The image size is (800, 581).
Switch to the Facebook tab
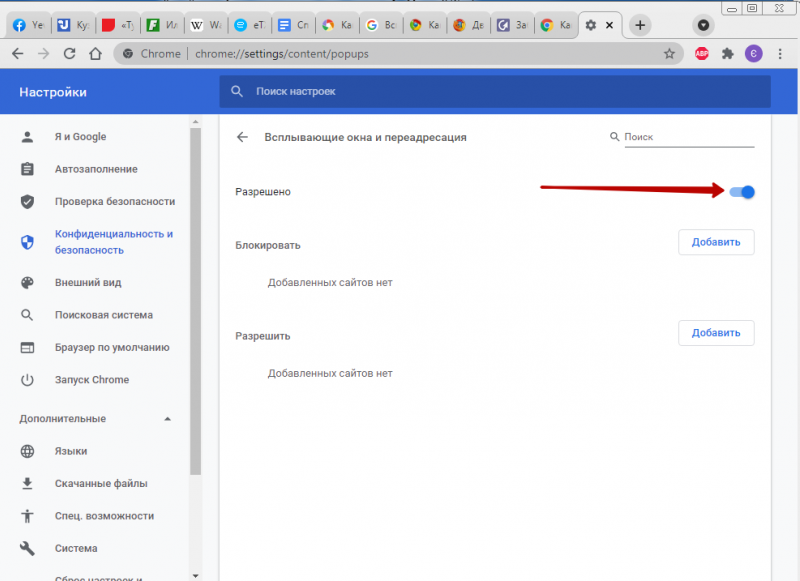pyautogui.click(x=28, y=25)
